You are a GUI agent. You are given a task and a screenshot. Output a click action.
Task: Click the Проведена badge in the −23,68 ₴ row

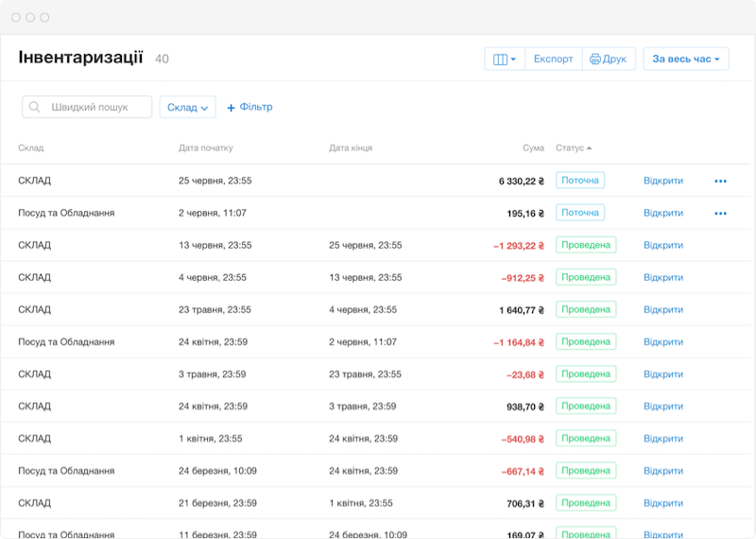[586, 374]
